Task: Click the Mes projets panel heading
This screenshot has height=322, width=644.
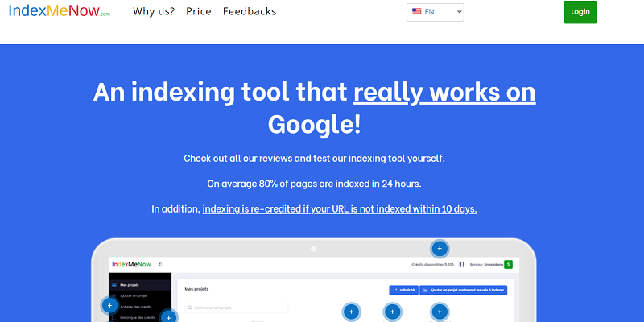Action: [196, 289]
